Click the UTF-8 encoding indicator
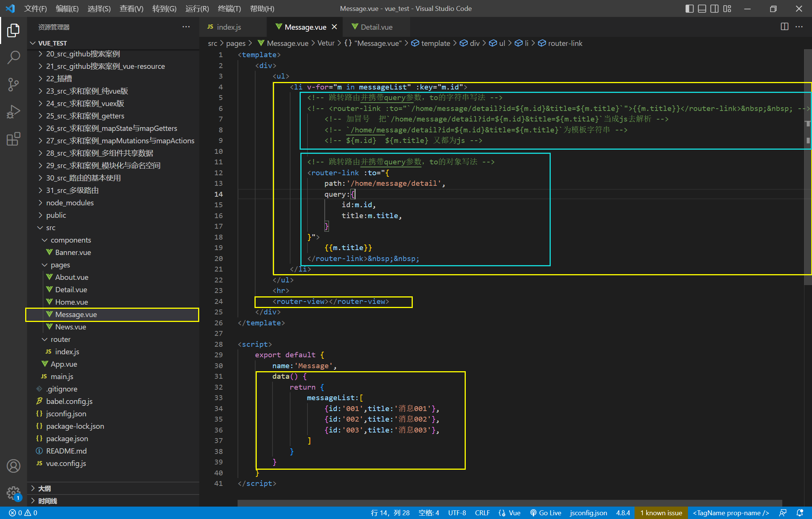 click(x=457, y=513)
